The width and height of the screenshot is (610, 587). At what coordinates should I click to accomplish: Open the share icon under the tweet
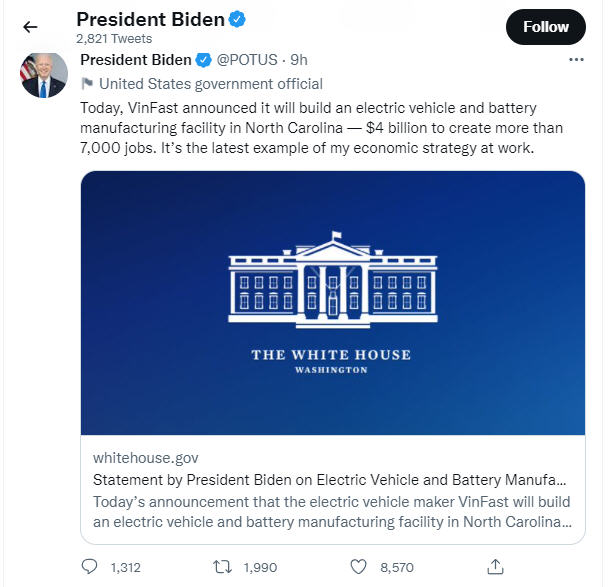495,567
